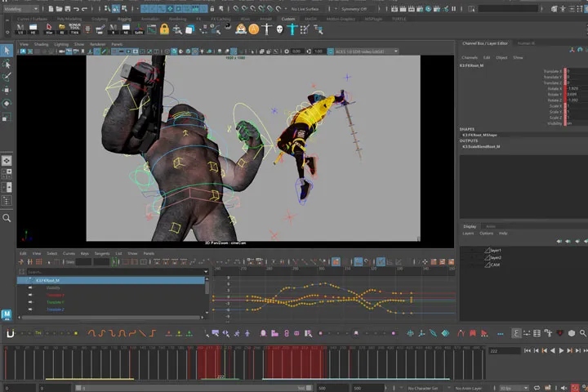
Task: Click the Redo arrow icon
Action: click(x=85, y=9)
